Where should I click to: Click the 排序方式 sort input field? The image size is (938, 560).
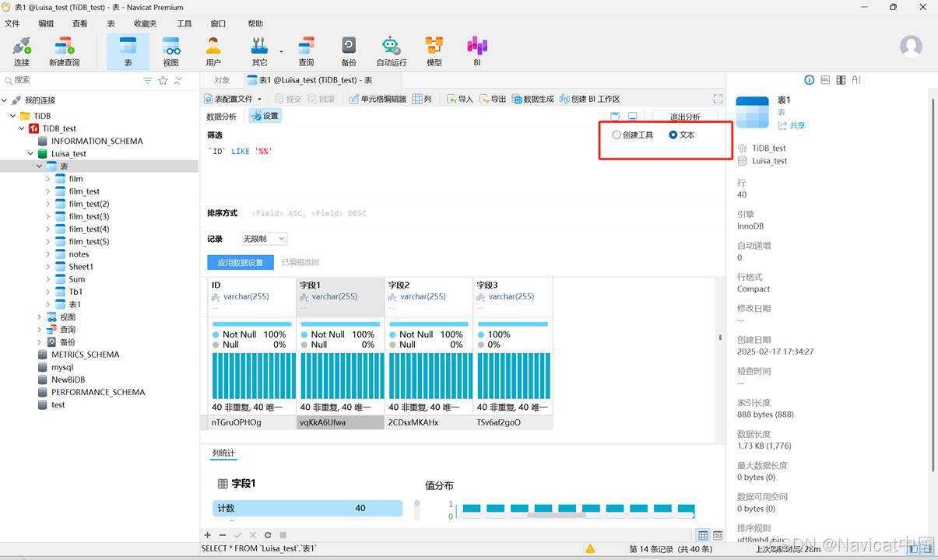[x=483, y=213]
